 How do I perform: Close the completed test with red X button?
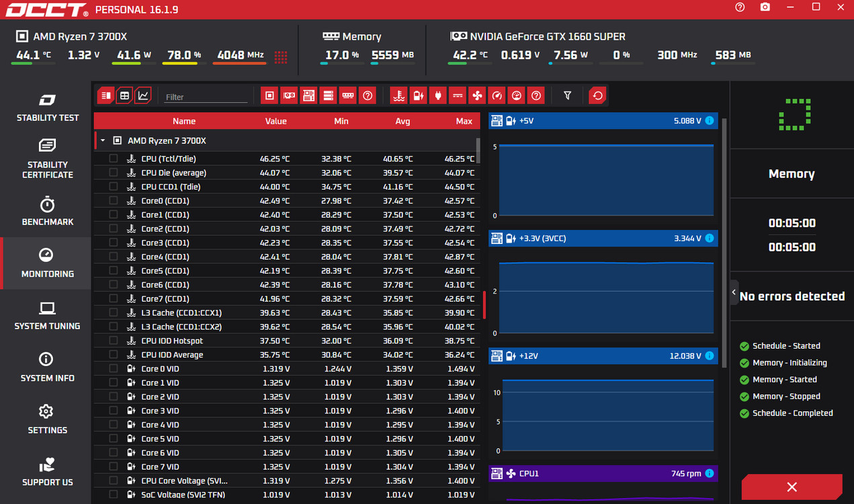tap(792, 487)
